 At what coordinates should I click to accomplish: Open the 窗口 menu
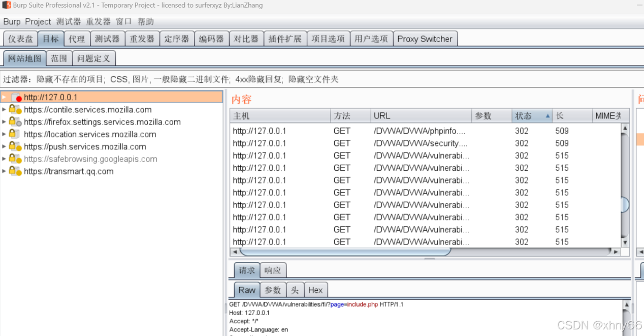click(x=124, y=21)
